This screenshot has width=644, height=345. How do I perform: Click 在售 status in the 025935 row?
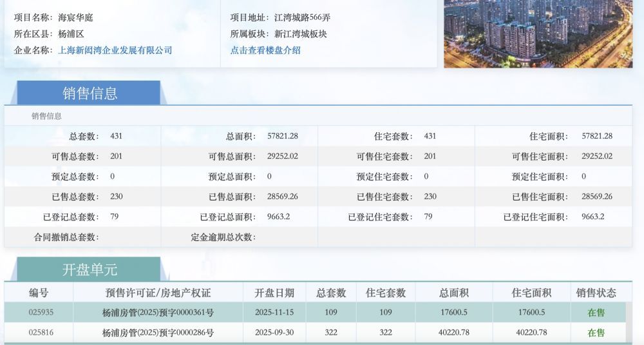click(596, 312)
